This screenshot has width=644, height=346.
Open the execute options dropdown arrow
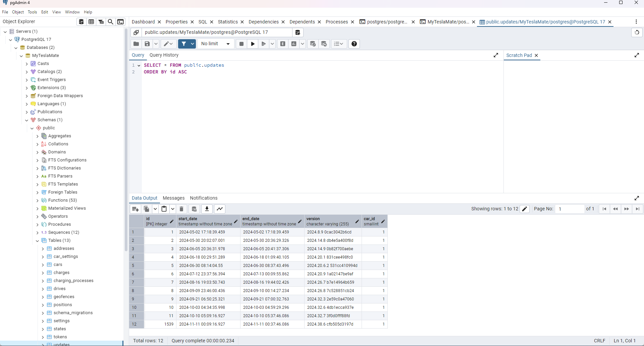tap(272, 44)
